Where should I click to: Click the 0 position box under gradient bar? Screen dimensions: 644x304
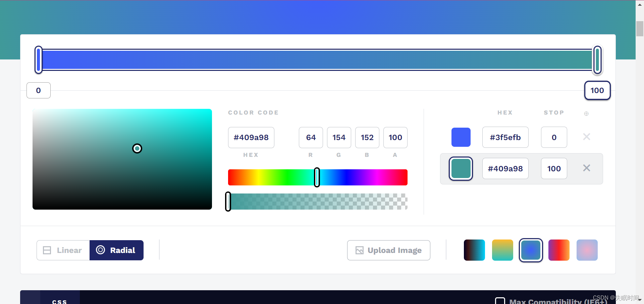click(39, 90)
